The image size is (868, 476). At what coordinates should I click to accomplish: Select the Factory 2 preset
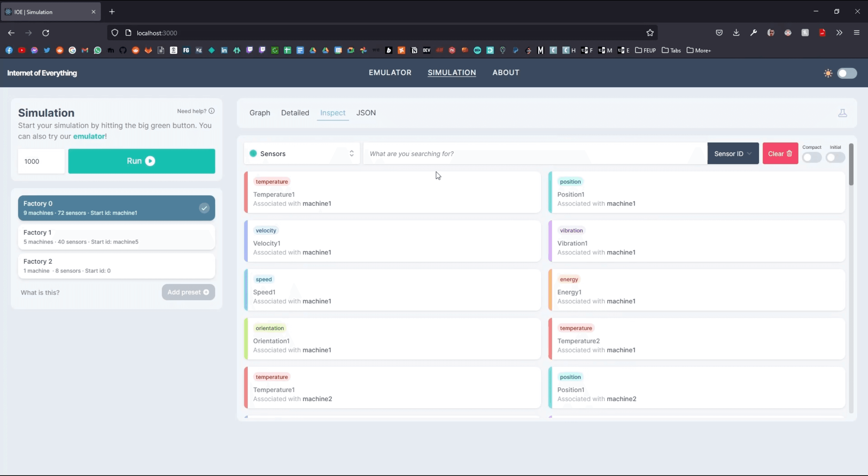[x=117, y=266]
